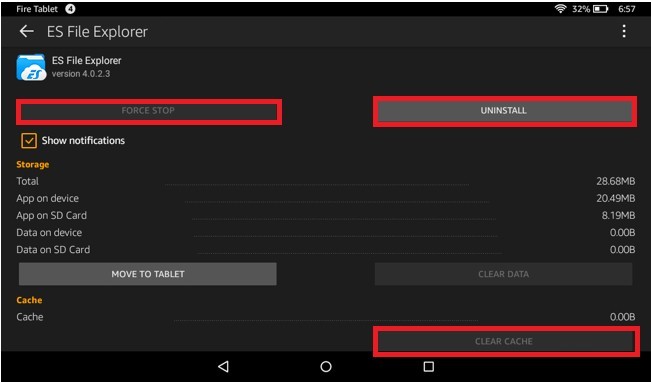Tap the Total storage label
The height and width of the screenshot is (382, 651).
pos(27,181)
